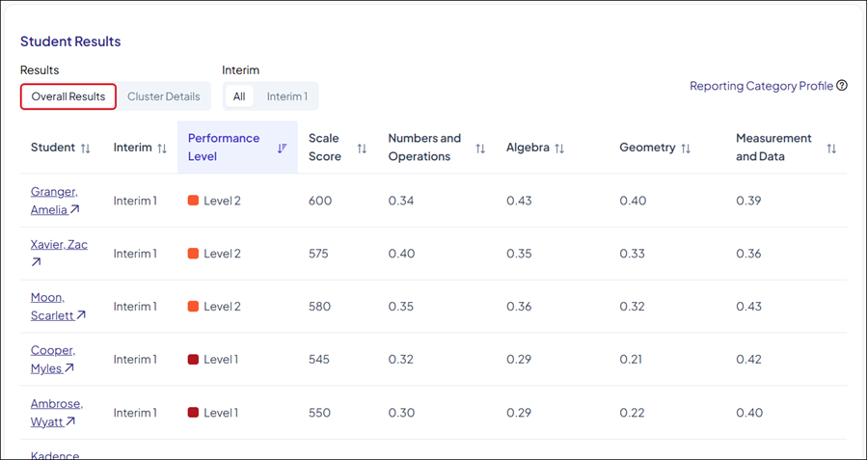Image resolution: width=868 pixels, height=460 pixels.
Task: Sort Numbers and Operations column icon
Action: (480, 148)
